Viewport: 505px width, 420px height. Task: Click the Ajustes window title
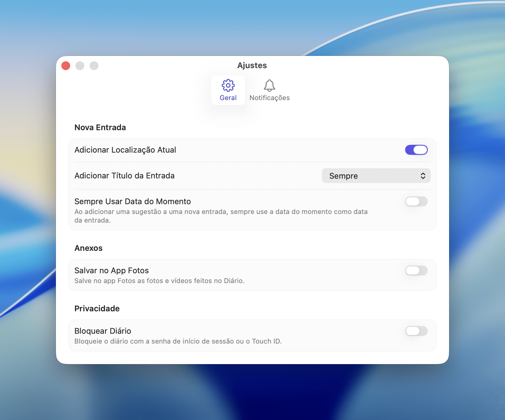pos(252,65)
